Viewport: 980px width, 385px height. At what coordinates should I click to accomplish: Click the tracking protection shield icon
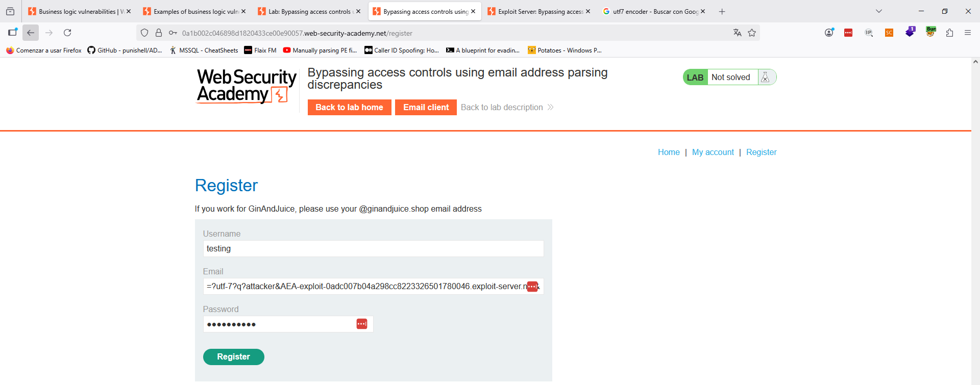(x=144, y=33)
